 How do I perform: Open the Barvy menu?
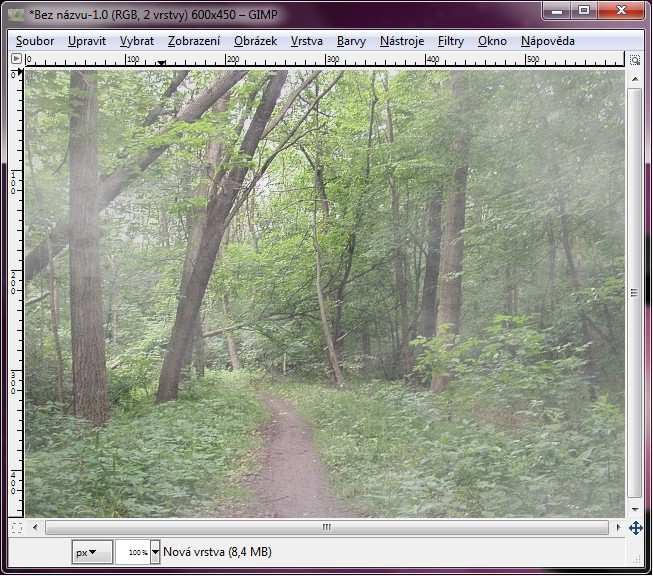tap(351, 41)
